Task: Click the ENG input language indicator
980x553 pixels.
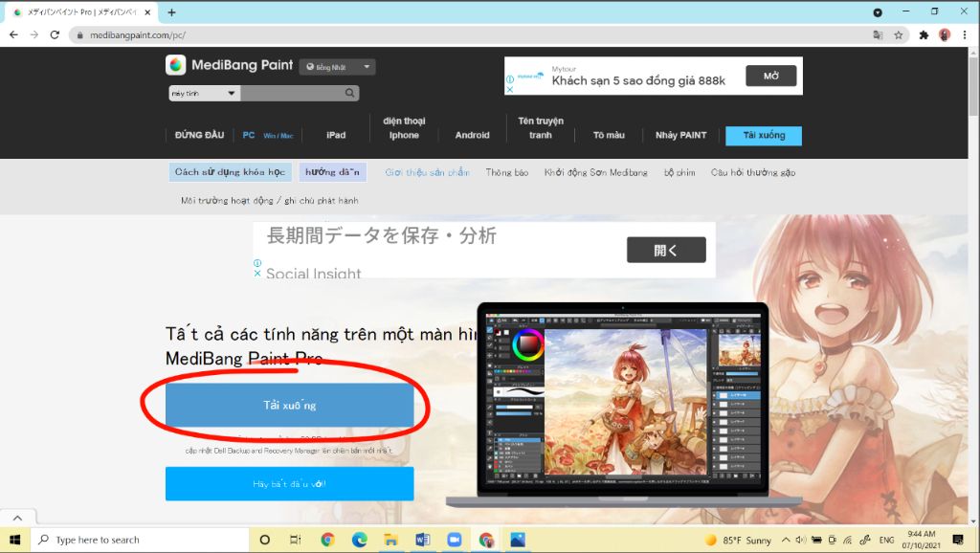Action: point(886,540)
